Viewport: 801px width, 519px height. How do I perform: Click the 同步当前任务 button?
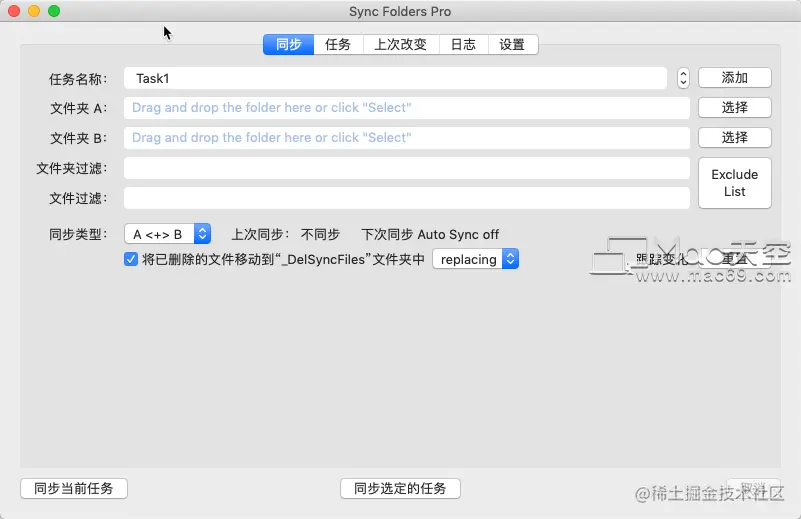pos(74,488)
